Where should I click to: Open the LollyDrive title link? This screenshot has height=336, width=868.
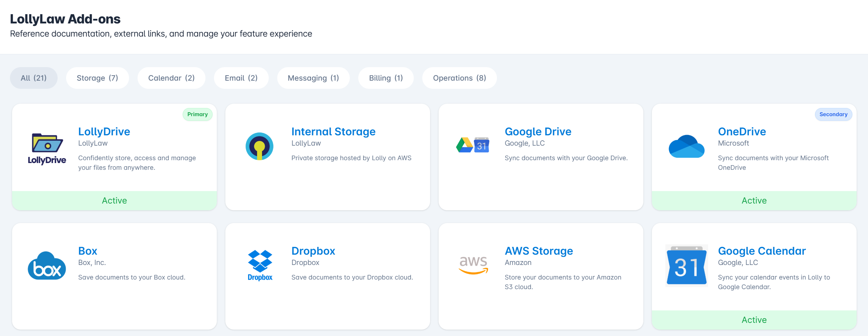coord(104,132)
